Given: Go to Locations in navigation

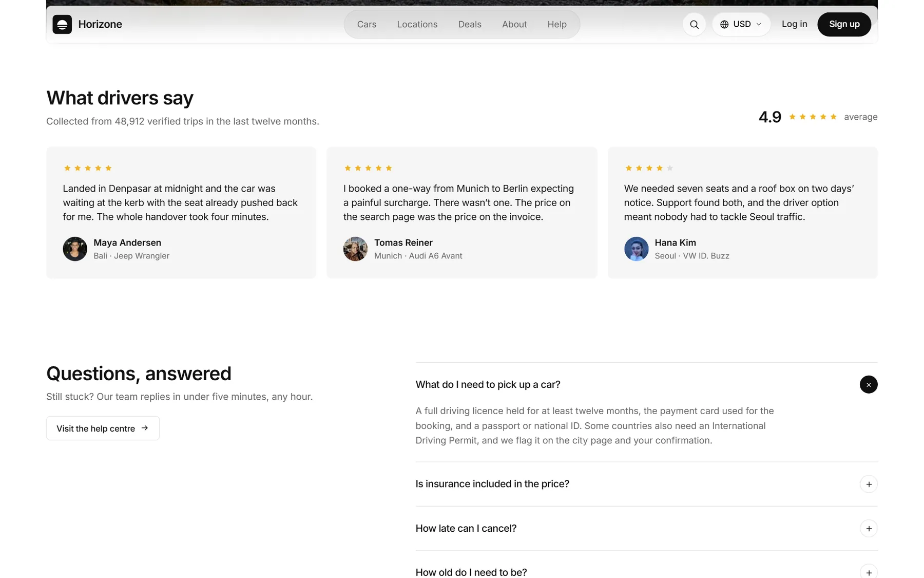Looking at the screenshot, I should [x=417, y=24].
